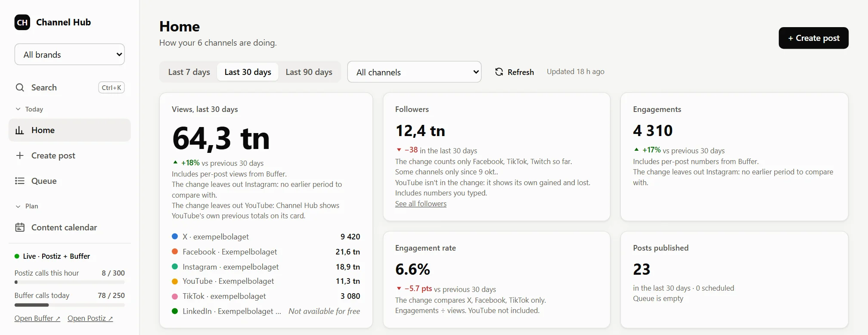
Task: Open Create post in sidebar
Action: 70,155
